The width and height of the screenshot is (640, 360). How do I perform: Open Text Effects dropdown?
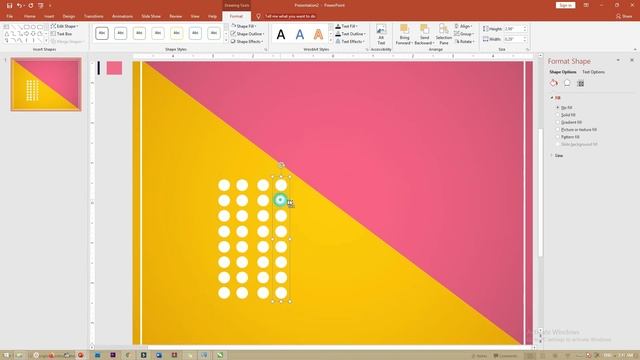pos(350,42)
